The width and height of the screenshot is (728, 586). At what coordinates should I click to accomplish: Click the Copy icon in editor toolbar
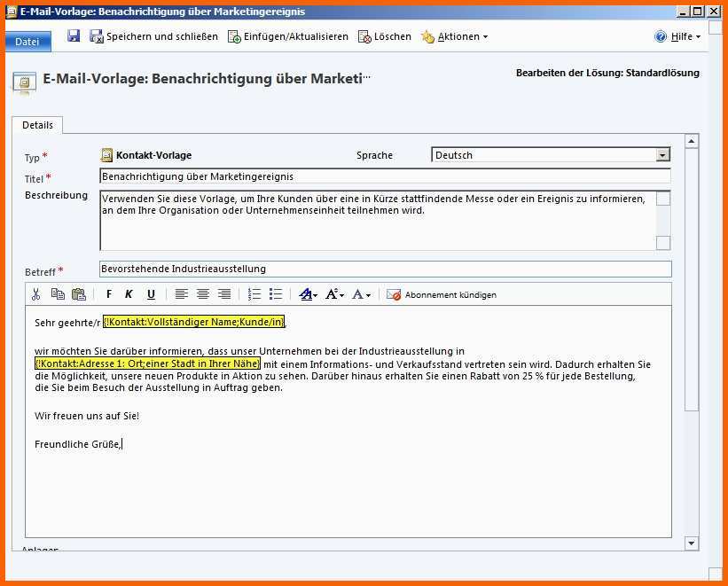(58, 294)
